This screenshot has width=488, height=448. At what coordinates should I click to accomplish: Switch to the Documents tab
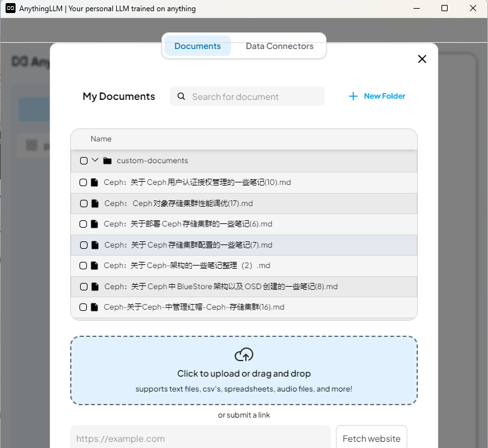(x=197, y=46)
